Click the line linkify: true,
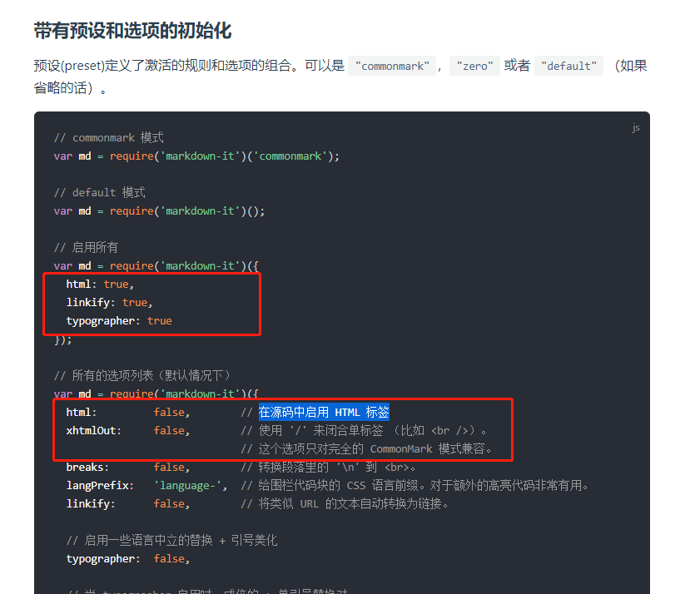 (109, 303)
